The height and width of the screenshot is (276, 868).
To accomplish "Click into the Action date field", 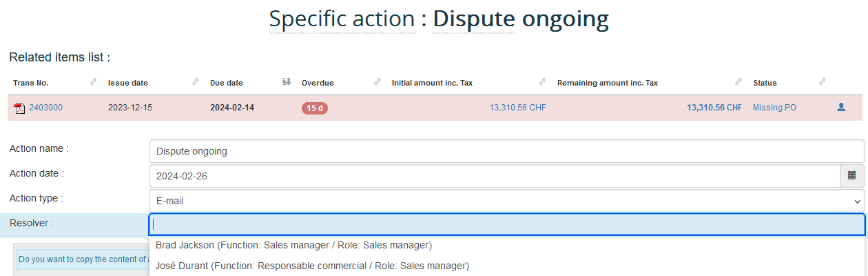I will 495,176.
